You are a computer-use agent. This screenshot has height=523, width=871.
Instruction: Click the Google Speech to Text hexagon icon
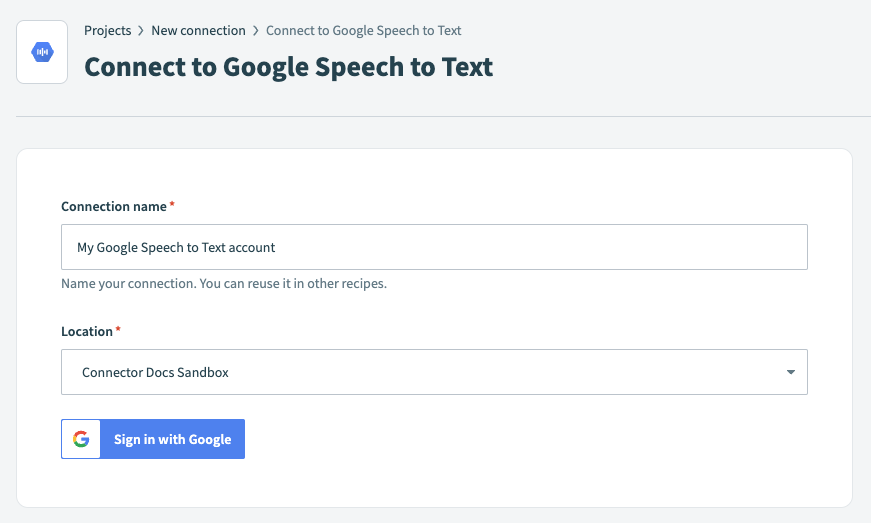pos(42,52)
